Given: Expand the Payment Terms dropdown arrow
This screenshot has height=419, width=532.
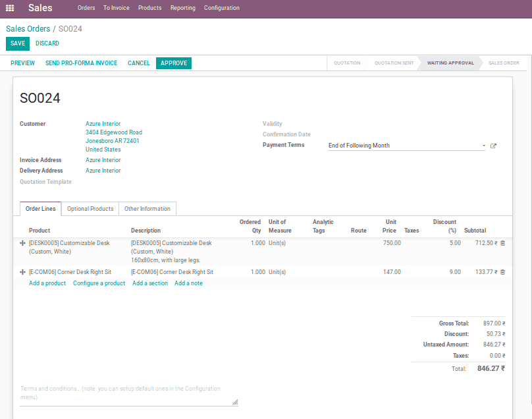Looking at the screenshot, I should point(484,146).
